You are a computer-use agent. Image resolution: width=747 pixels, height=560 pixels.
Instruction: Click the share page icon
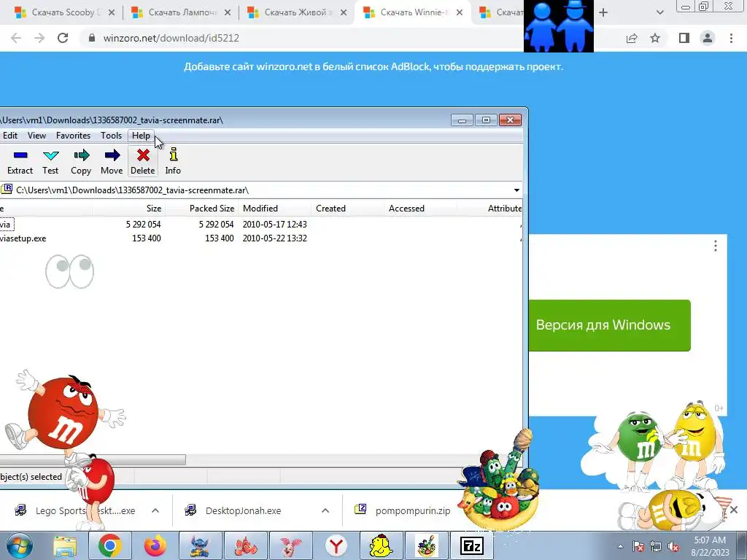point(632,38)
